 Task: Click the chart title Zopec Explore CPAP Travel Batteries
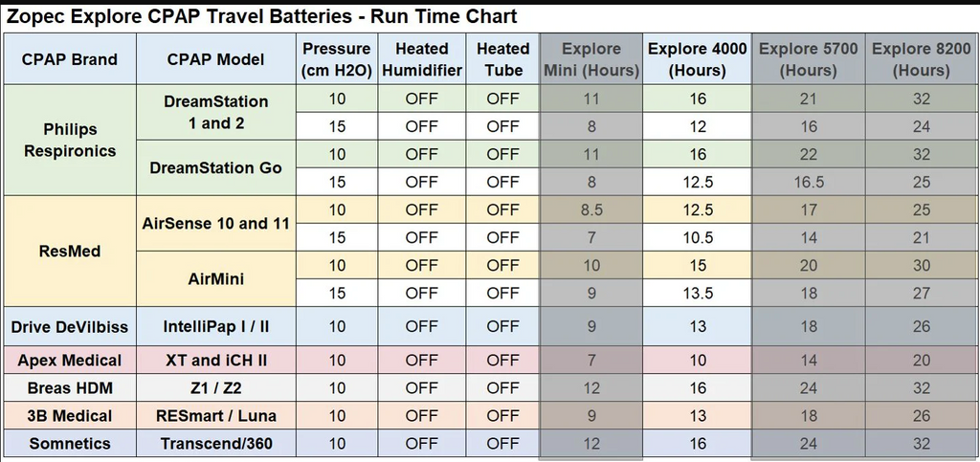(x=261, y=16)
